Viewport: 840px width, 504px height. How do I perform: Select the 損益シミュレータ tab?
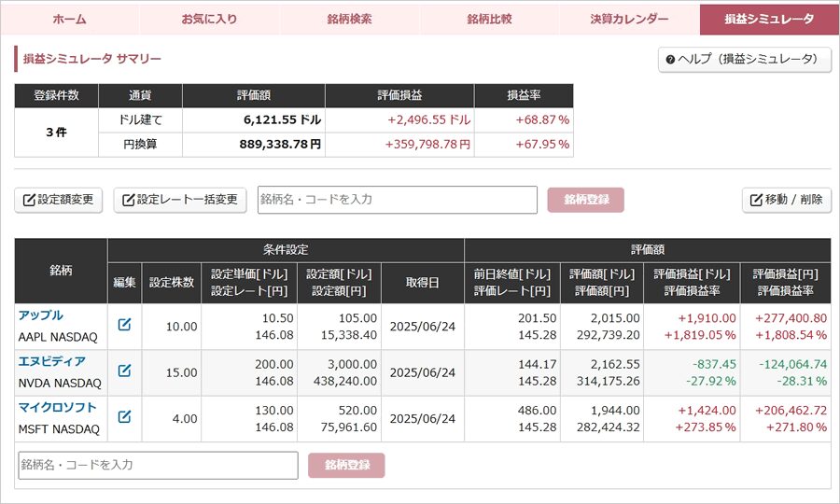click(769, 20)
